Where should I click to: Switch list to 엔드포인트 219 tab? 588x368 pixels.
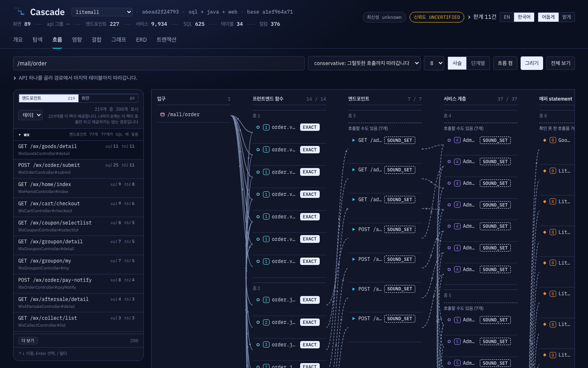click(x=49, y=98)
